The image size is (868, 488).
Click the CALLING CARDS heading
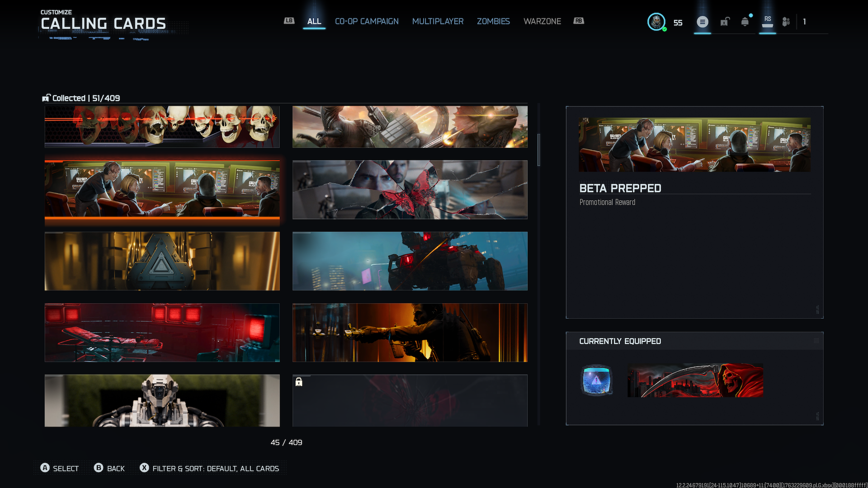[103, 23]
